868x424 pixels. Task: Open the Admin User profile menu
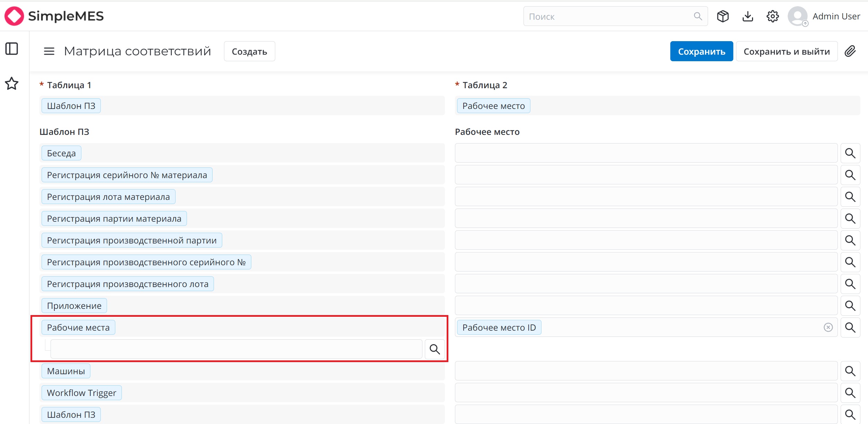[824, 16]
